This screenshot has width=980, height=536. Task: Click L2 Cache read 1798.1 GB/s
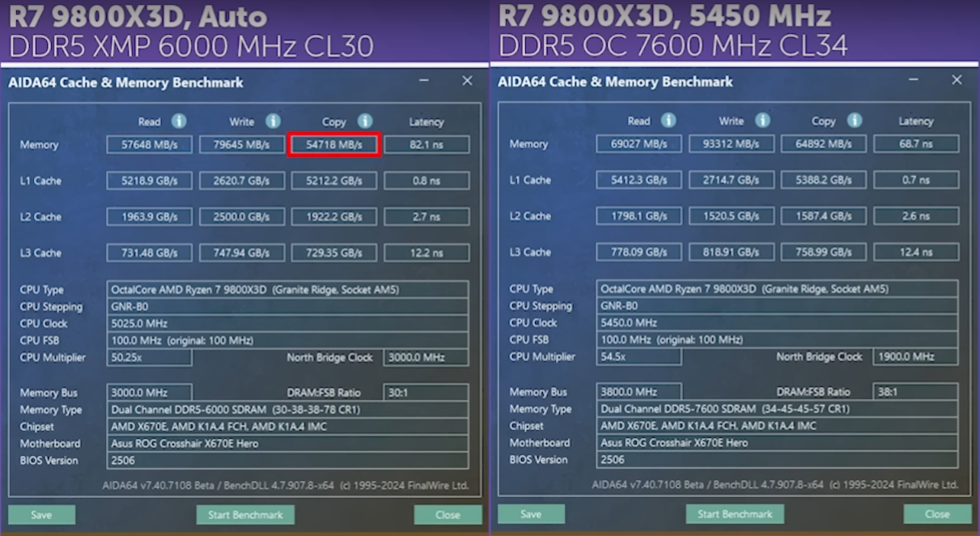tap(638, 216)
